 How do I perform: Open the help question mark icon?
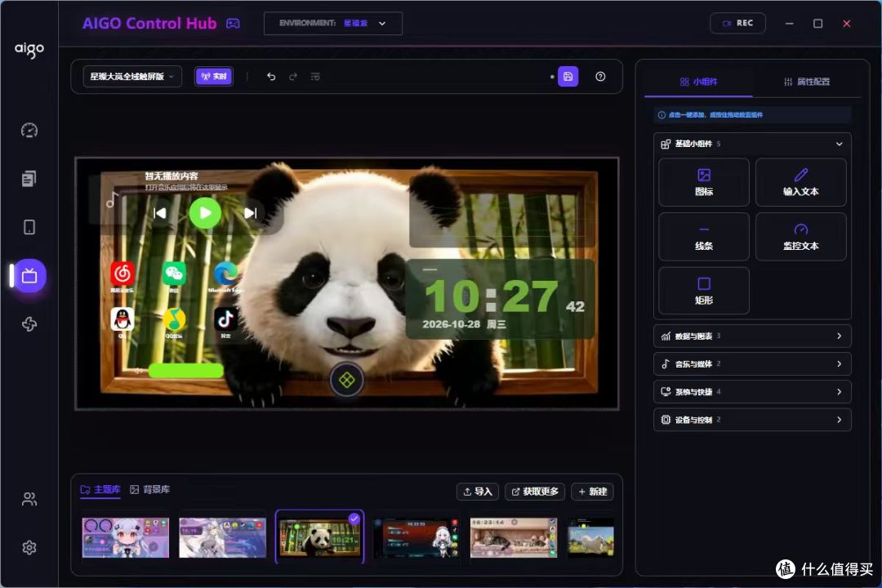(x=600, y=77)
